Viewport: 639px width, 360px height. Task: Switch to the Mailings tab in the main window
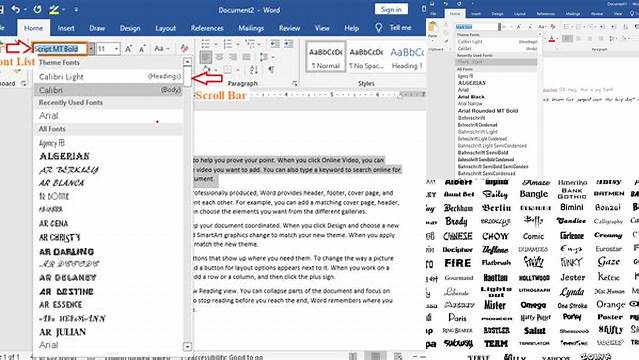[251, 28]
